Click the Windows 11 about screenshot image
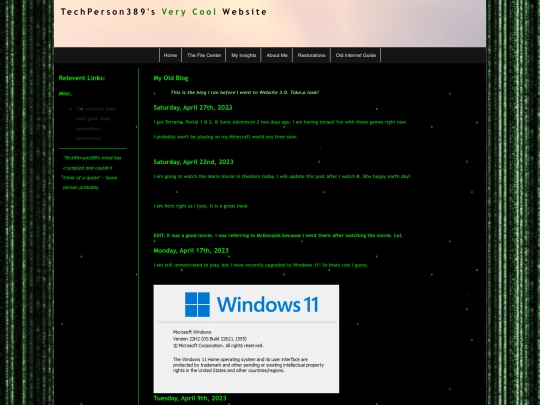 pos(246,339)
